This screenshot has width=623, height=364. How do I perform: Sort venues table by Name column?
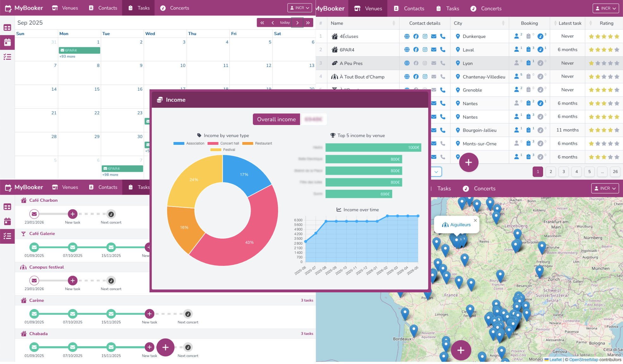pyautogui.click(x=394, y=23)
